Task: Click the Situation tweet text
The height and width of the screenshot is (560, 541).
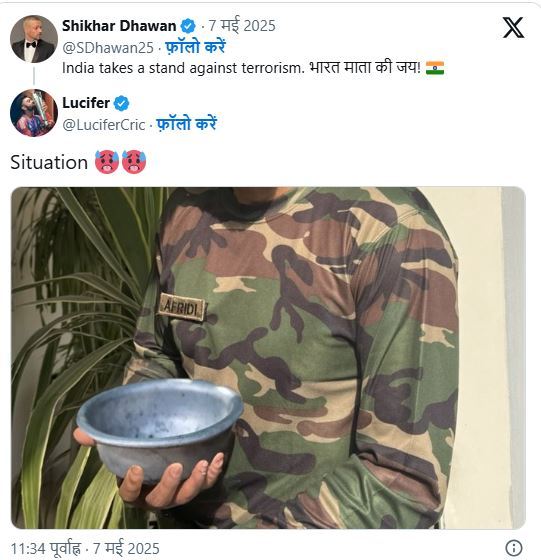Action: click(49, 162)
